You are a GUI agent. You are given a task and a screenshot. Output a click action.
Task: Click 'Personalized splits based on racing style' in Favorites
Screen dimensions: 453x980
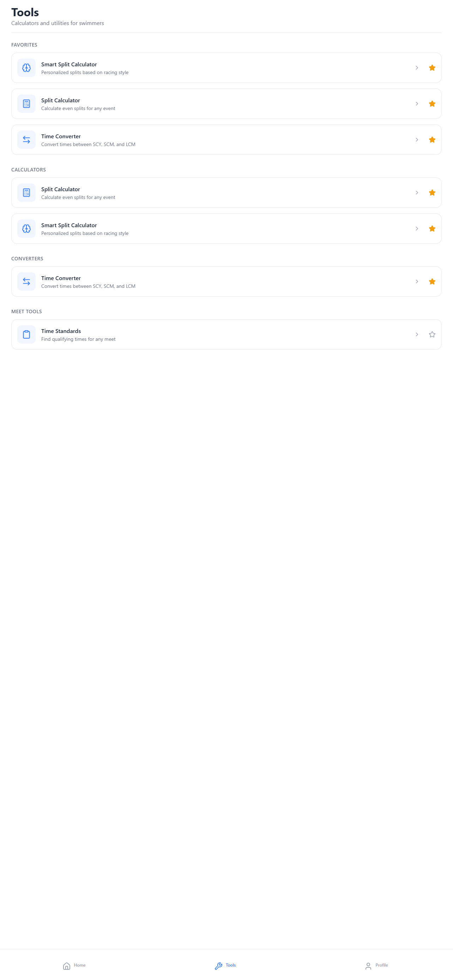click(85, 72)
